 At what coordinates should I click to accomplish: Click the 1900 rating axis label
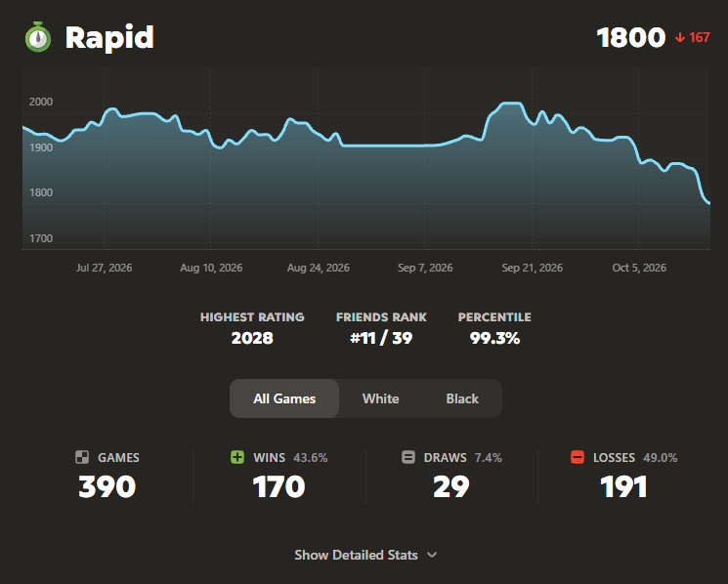click(x=41, y=147)
